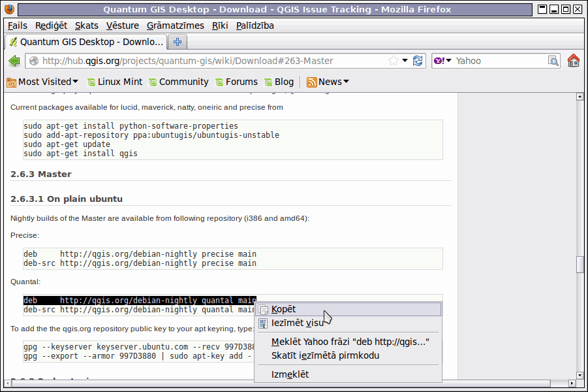Expand the Most Visited dropdown
Image resolution: width=588 pixels, height=392 pixels.
coord(75,82)
